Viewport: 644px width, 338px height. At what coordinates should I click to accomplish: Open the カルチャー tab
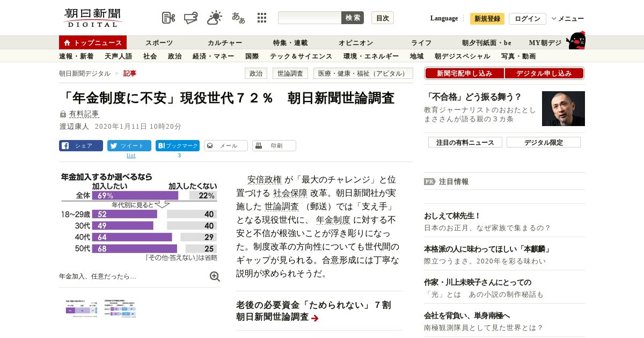(225, 42)
